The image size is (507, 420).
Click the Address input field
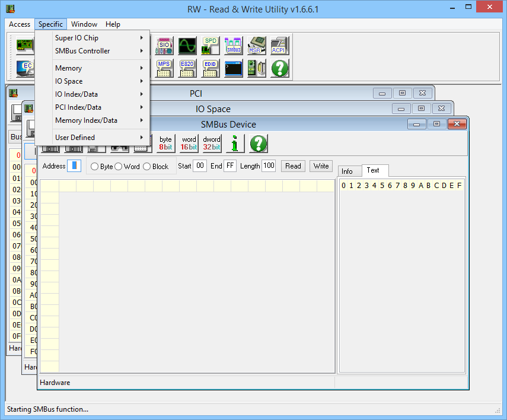click(74, 166)
